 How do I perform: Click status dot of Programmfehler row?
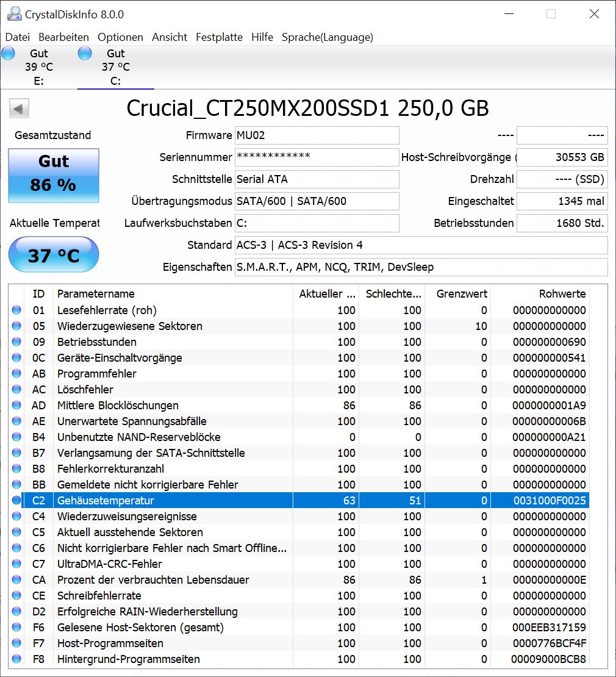(x=16, y=373)
